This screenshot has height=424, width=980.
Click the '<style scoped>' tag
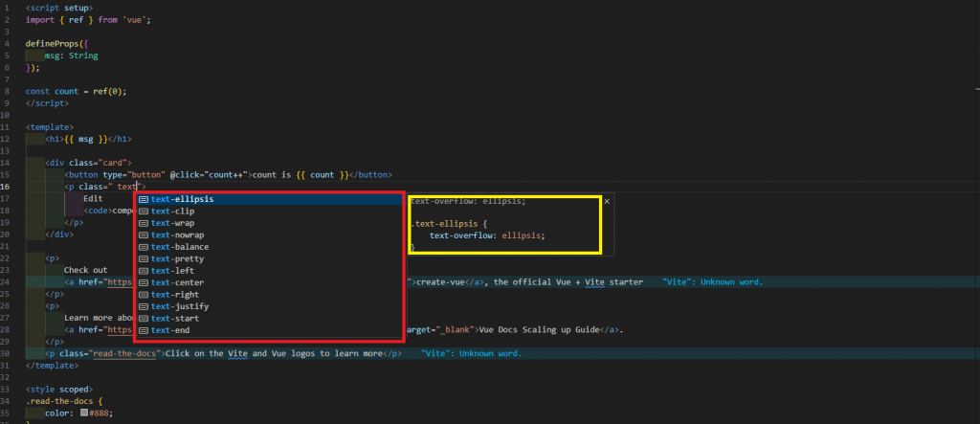(x=59, y=389)
